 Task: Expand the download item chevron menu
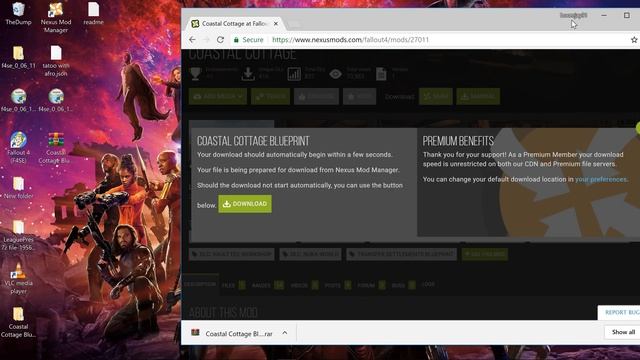[284, 333]
